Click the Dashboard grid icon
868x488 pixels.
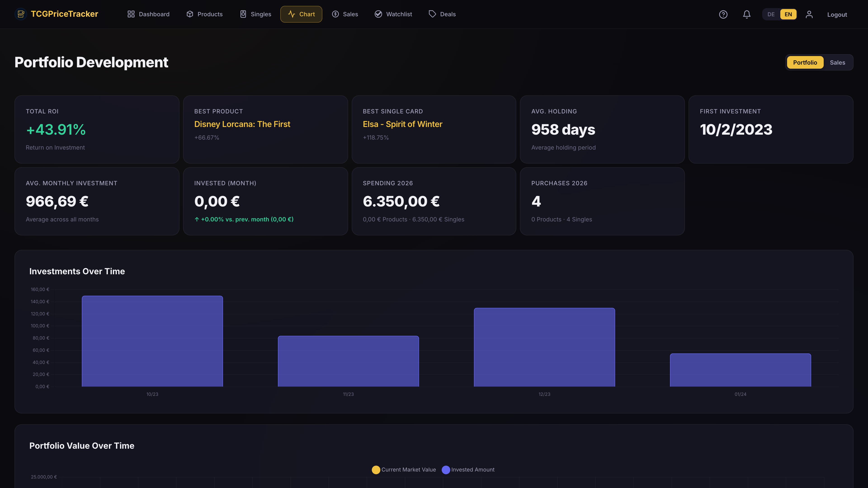pyautogui.click(x=131, y=14)
